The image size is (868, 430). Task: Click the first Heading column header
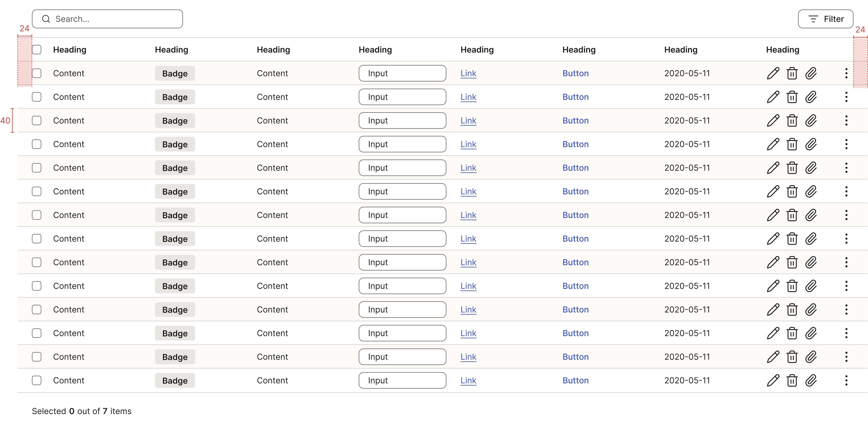(70, 50)
